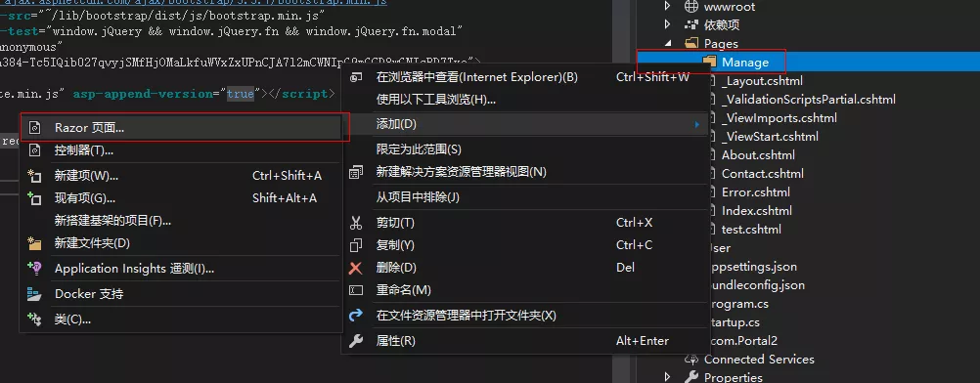Click the Pages folder icon
The width and height of the screenshot is (980, 383).
click(x=690, y=43)
